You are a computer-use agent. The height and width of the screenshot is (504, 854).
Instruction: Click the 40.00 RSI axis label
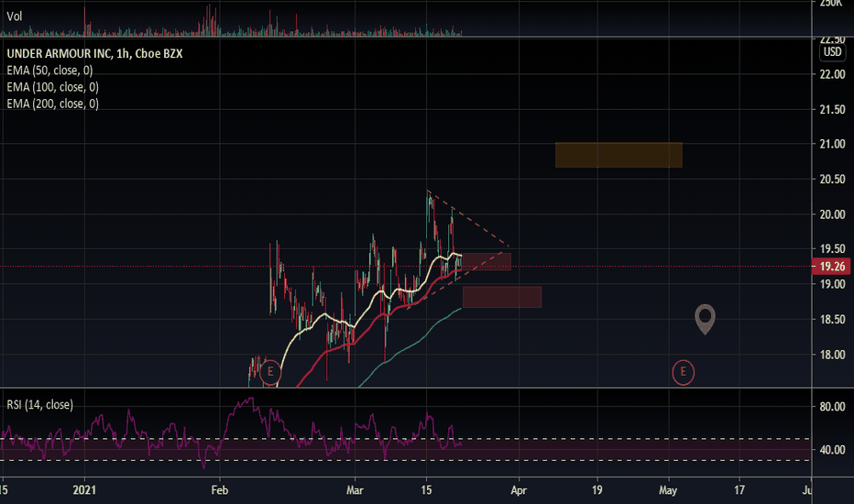(833, 450)
